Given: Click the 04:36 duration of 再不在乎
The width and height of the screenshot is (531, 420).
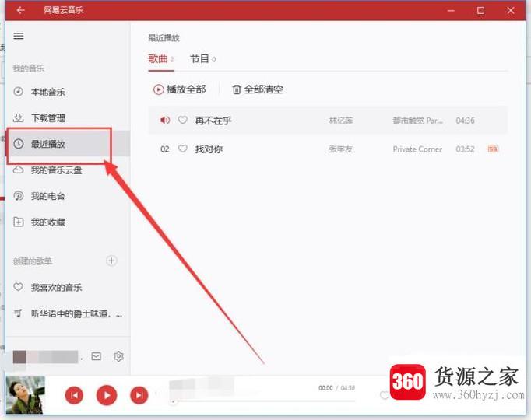Looking at the screenshot, I should coord(465,121).
